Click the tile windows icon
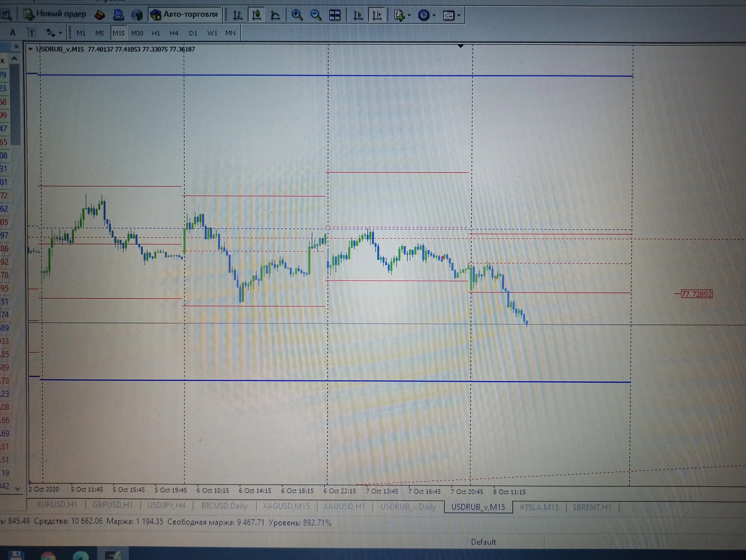Screen dimensions: 746x560 (334, 15)
